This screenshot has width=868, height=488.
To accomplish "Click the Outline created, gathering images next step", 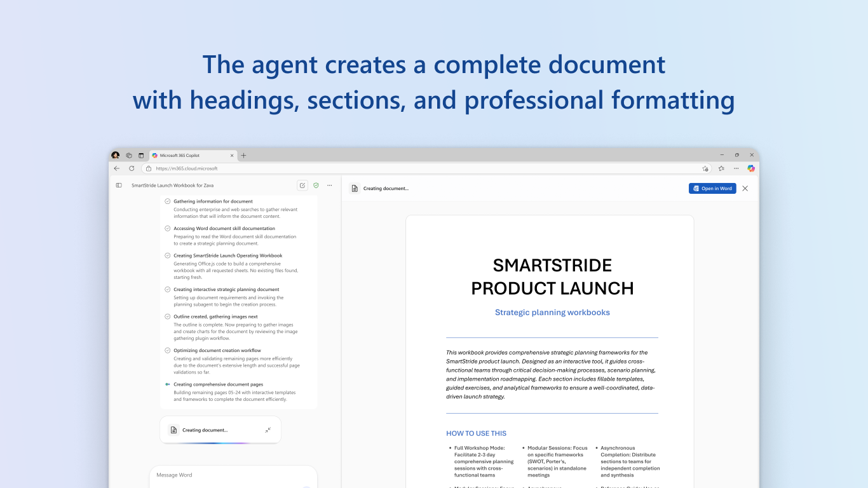I will click(x=215, y=316).
